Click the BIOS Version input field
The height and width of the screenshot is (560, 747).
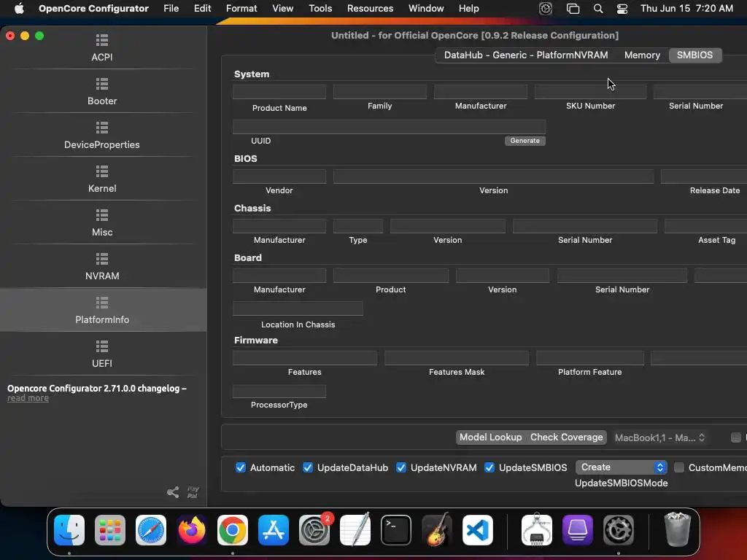click(x=493, y=176)
